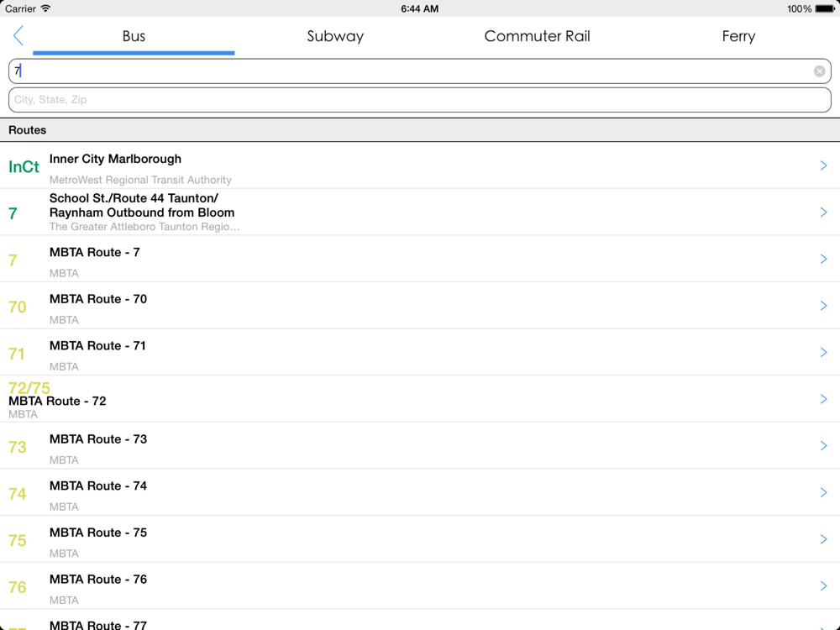
Task: Tap the green 7 route badge
Action: point(13,213)
